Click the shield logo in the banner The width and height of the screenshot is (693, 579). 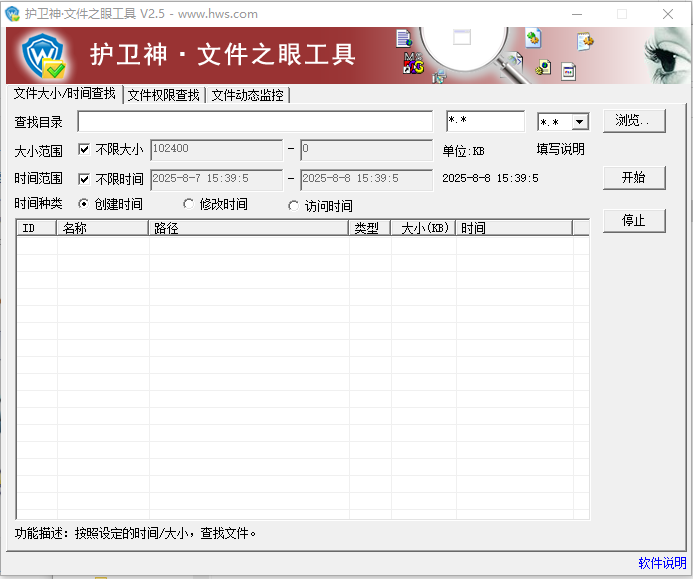pyautogui.click(x=43, y=56)
